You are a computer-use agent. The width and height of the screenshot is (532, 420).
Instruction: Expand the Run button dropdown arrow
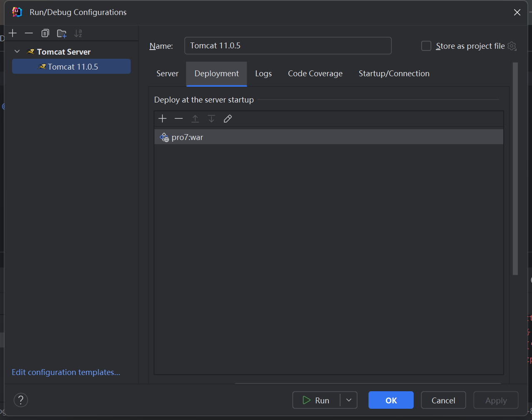click(x=349, y=400)
